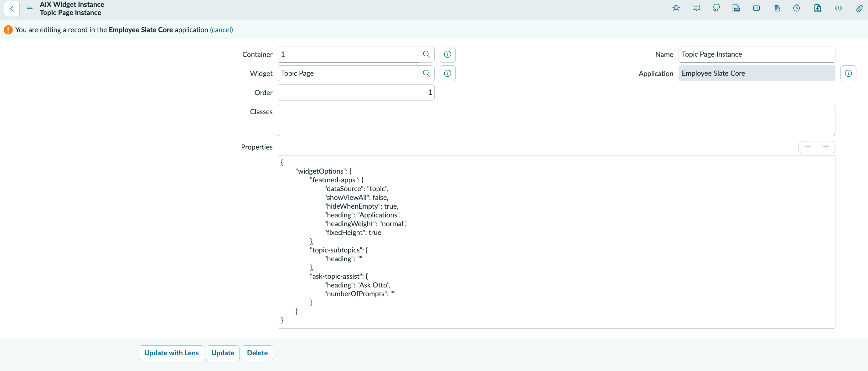Collapse Properties field with minus button
Image resolution: width=868 pixels, height=371 pixels.
[808, 147]
